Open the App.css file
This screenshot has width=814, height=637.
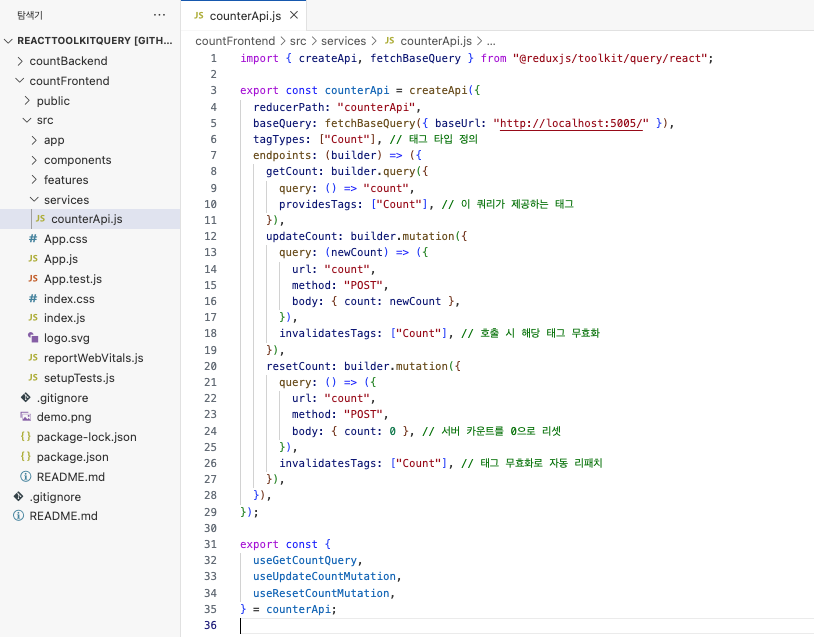pos(65,239)
